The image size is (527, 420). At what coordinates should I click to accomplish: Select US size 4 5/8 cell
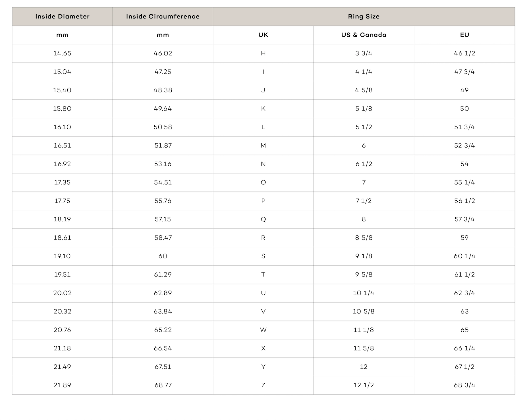364,90
